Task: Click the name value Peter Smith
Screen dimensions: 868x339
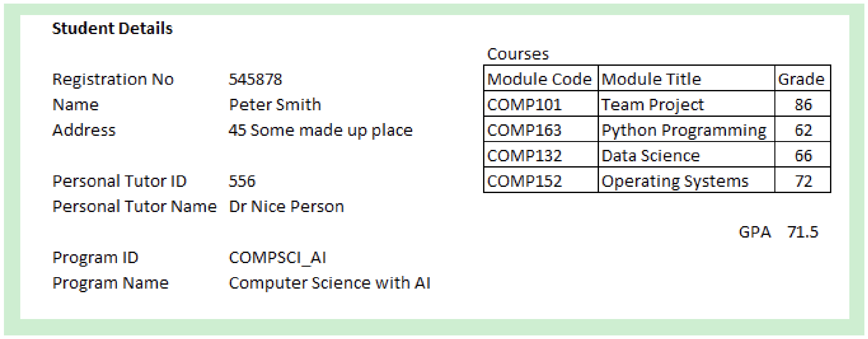Action: [x=275, y=105]
